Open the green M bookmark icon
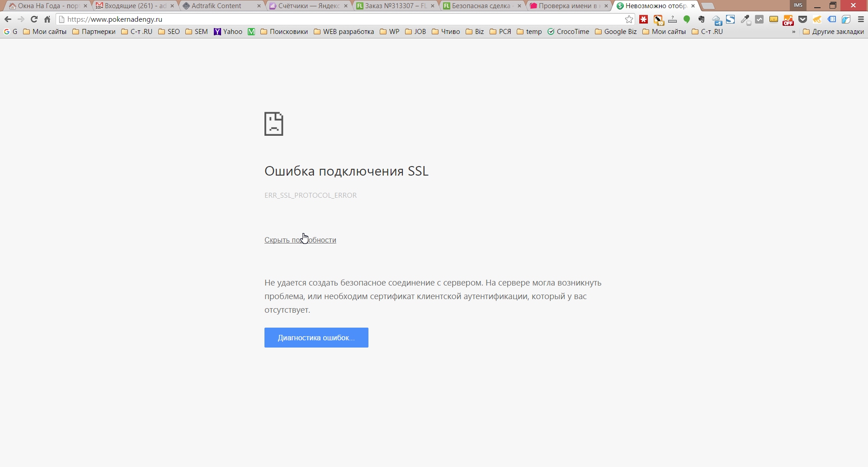This screenshot has width=868, height=467. click(251, 32)
